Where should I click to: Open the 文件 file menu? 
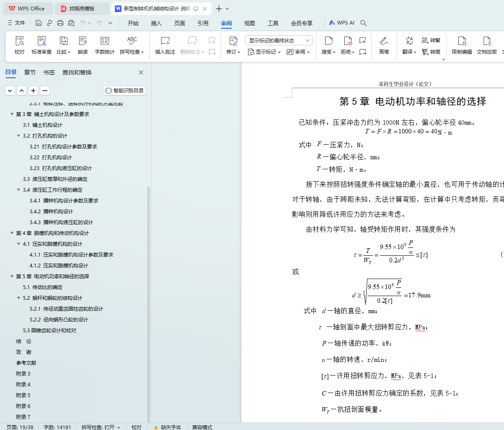click(x=17, y=23)
